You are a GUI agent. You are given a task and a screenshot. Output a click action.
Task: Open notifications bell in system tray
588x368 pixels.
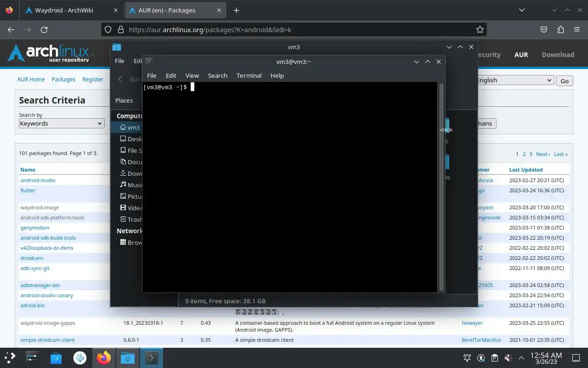pyautogui.click(x=467, y=357)
